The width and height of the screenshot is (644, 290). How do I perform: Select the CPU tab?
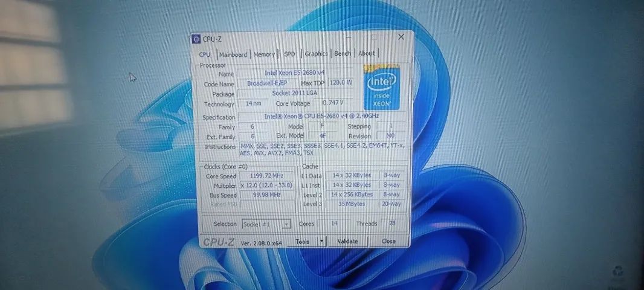[205, 54]
